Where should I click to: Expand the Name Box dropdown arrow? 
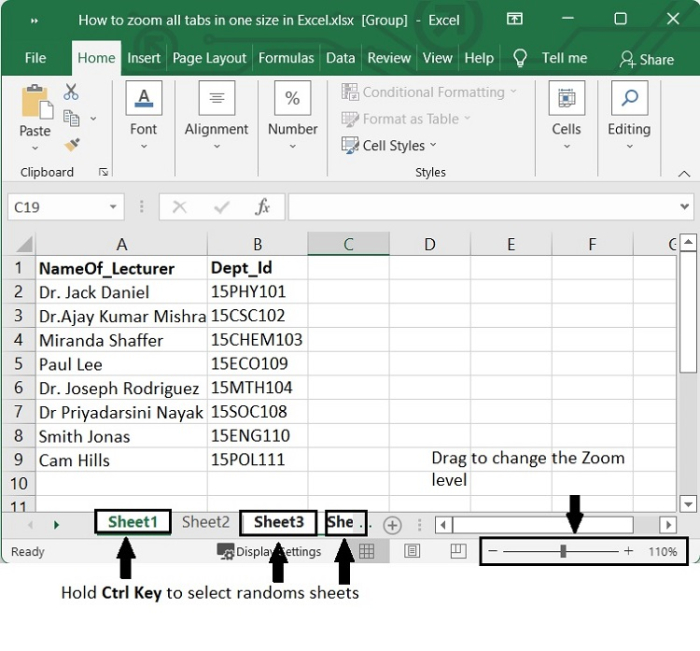coord(114,207)
